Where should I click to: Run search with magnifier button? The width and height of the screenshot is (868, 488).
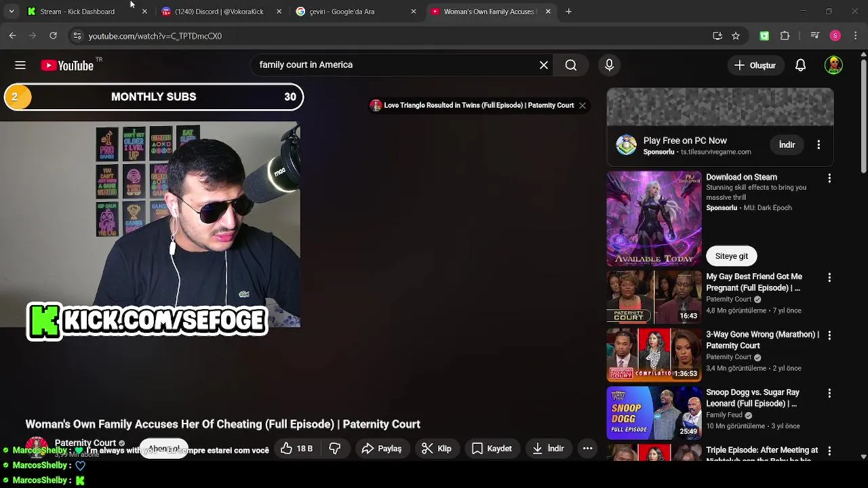pos(571,65)
